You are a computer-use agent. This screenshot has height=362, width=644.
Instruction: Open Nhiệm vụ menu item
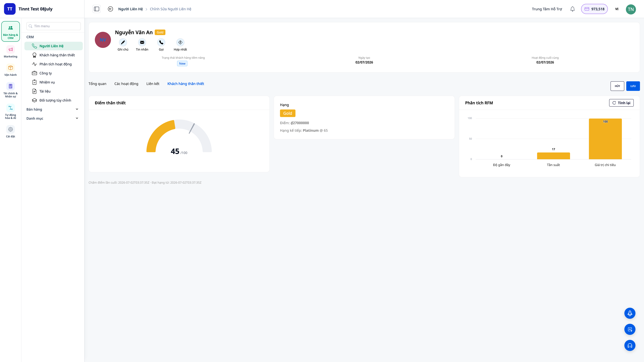point(53,82)
